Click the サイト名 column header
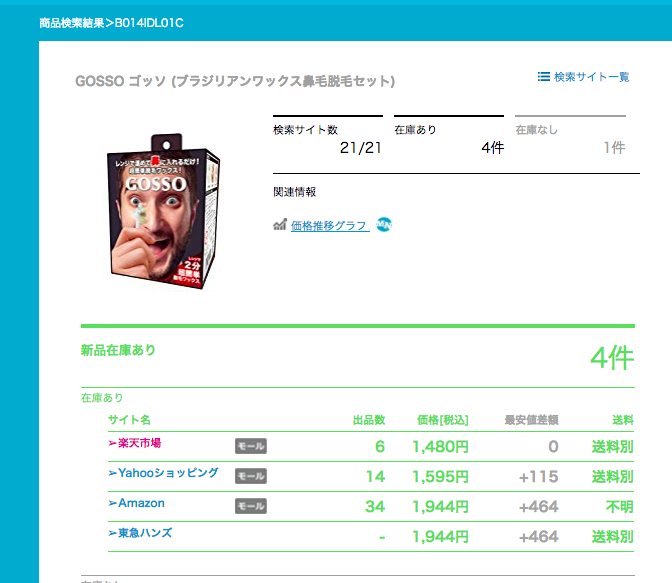The width and height of the screenshot is (672, 583). point(129,420)
